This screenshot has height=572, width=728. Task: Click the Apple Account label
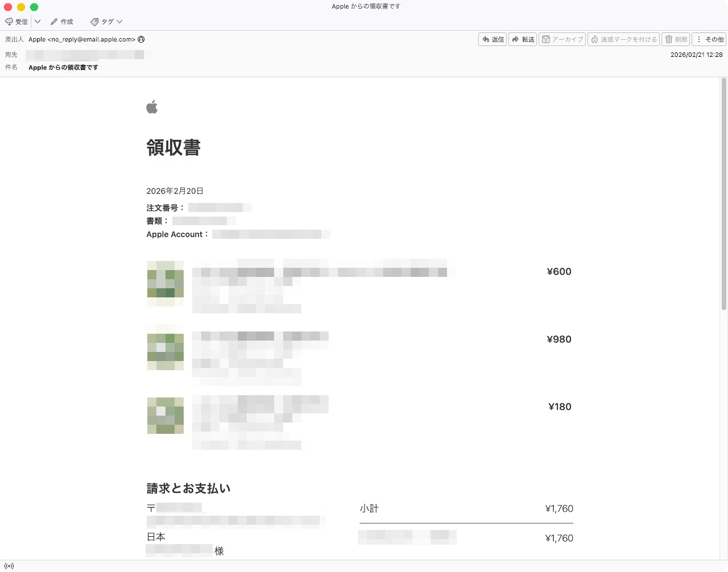[177, 234]
